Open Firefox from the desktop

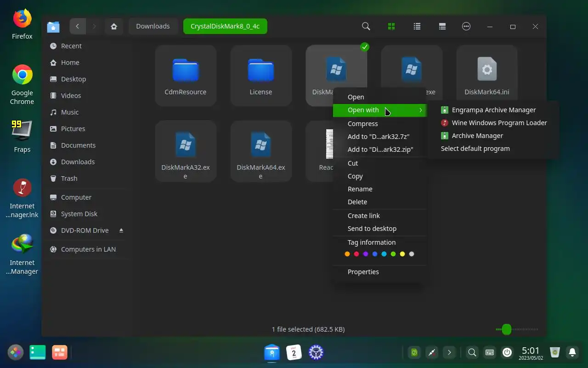pos(22,24)
